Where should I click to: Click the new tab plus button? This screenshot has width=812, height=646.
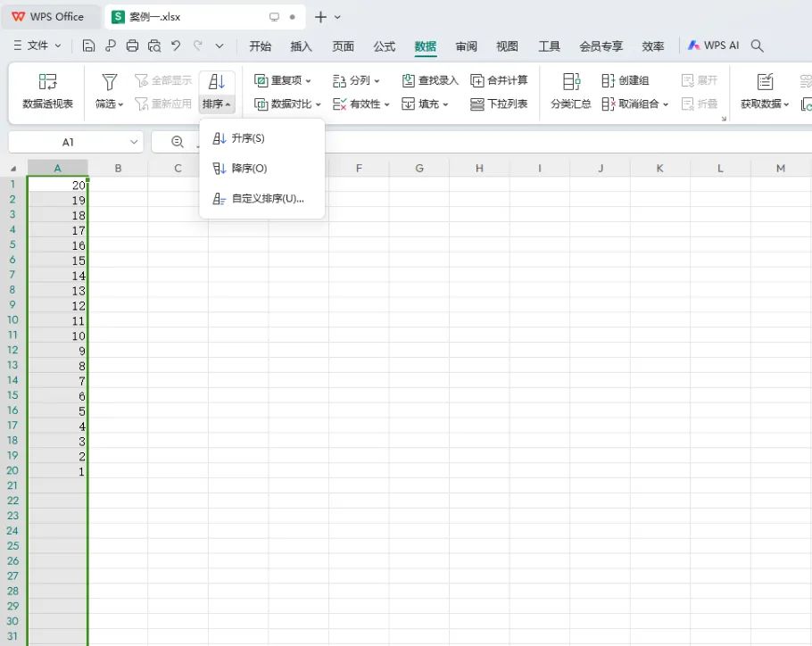point(320,17)
